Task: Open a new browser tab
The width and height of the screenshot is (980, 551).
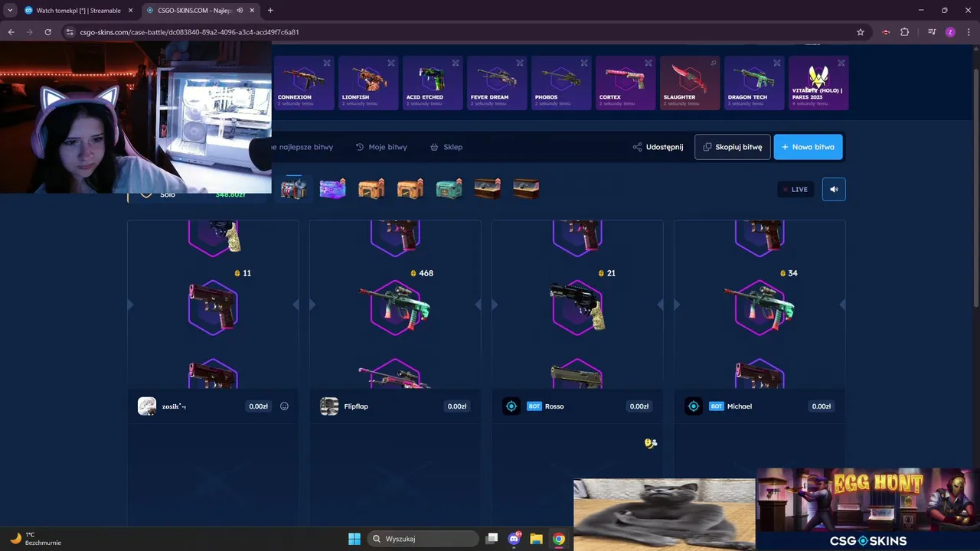Action: [x=270, y=11]
